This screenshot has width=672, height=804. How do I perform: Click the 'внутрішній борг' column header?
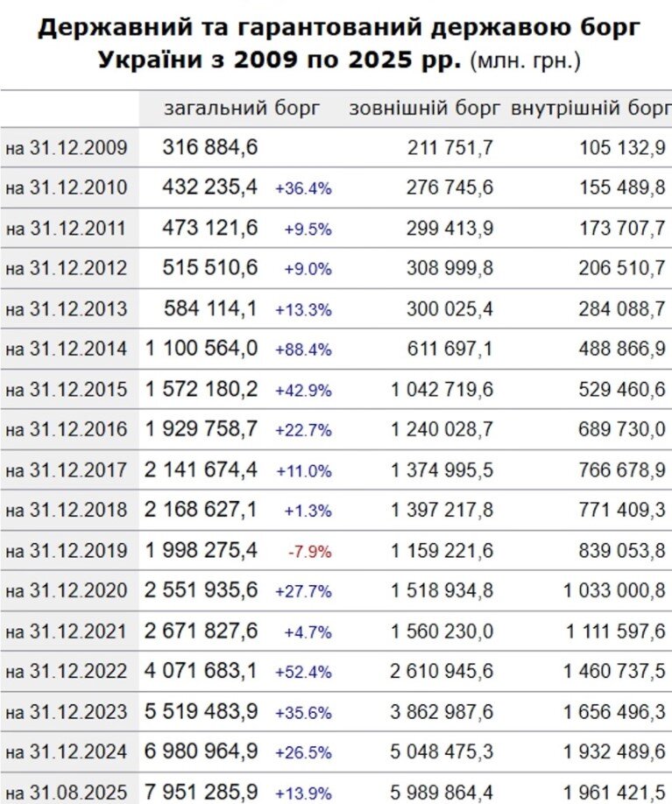click(591, 109)
